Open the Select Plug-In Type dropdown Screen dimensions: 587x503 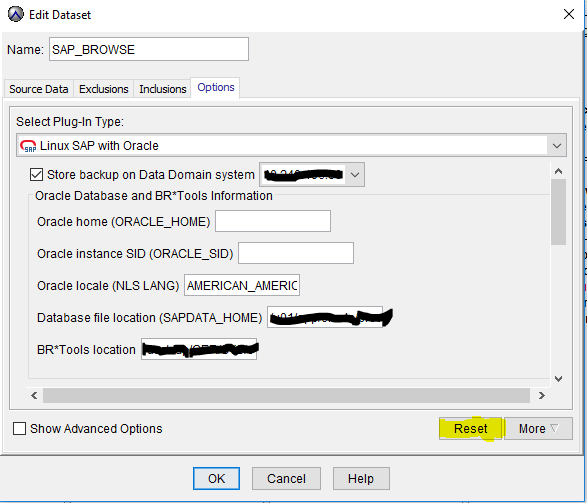557,146
